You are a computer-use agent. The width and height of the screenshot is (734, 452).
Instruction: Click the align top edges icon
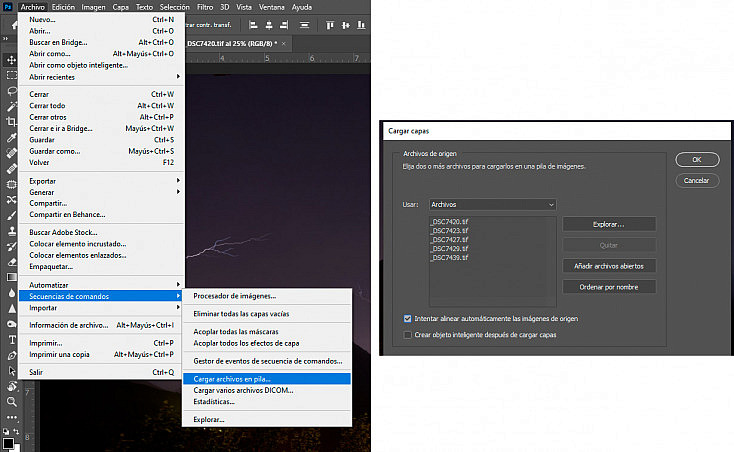pos(330,25)
